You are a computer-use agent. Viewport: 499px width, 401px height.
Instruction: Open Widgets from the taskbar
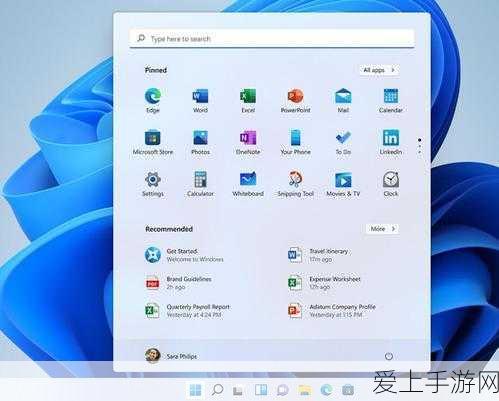(261, 390)
